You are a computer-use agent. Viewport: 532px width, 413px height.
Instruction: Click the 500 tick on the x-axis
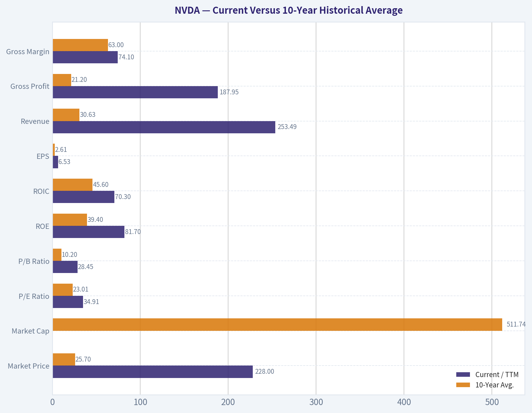(492, 402)
